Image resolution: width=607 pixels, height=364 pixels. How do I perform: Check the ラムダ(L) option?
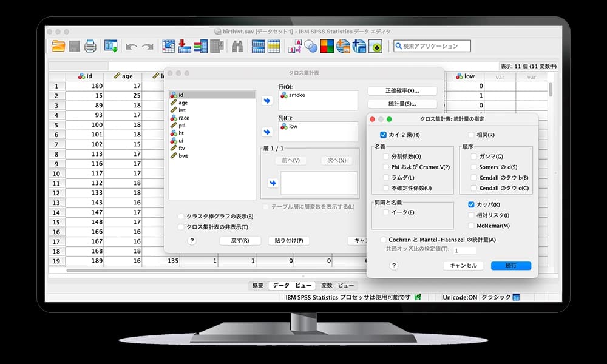[x=386, y=177]
